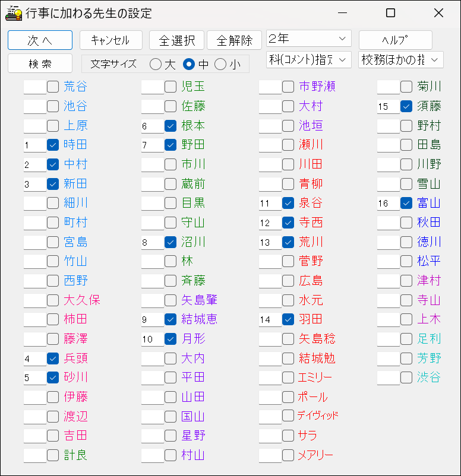
Task: Check the 村山 checkbox
Action: pos(170,455)
